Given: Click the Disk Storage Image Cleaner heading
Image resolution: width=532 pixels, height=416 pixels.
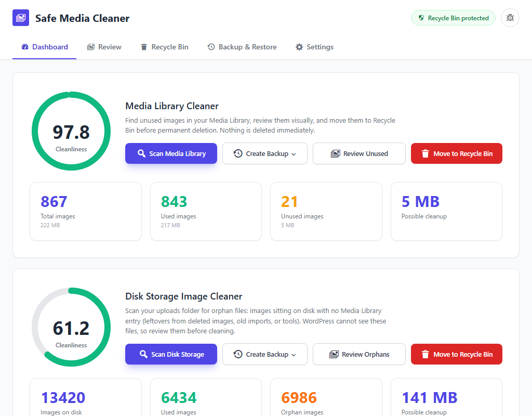Looking at the screenshot, I should 183,296.
